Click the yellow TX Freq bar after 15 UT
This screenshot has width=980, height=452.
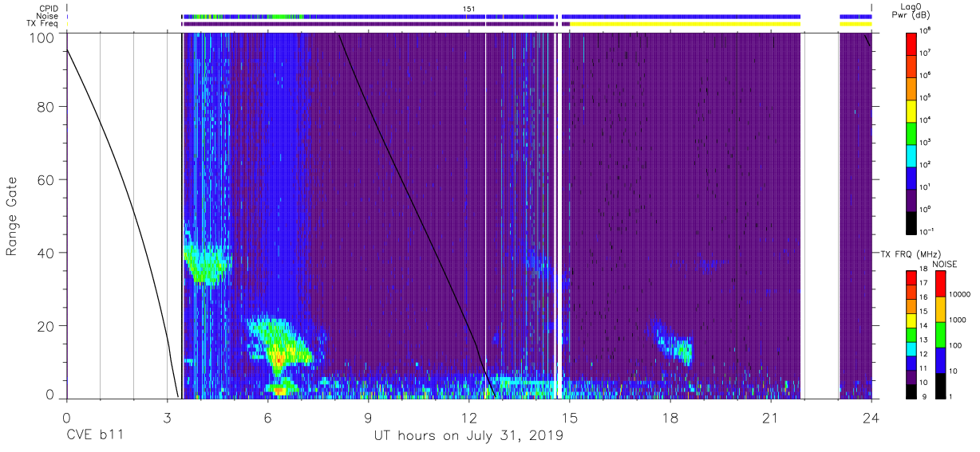tap(685, 24)
